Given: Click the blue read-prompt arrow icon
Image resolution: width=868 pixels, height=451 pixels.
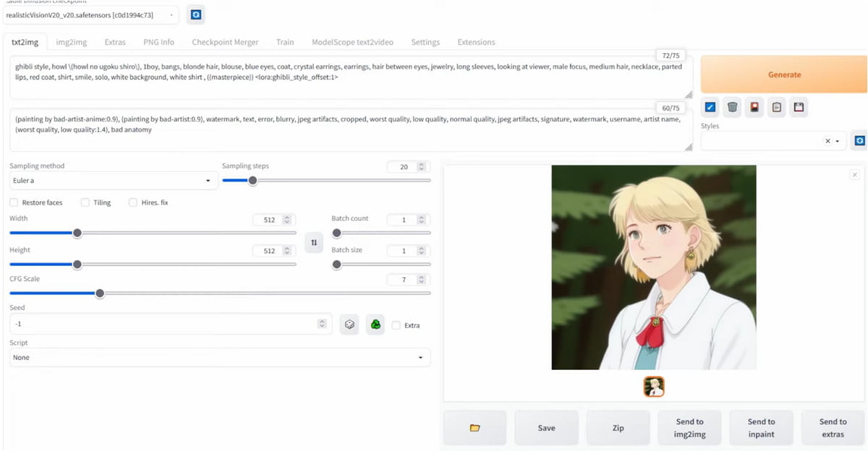Looking at the screenshot, I should pos(710,108).
